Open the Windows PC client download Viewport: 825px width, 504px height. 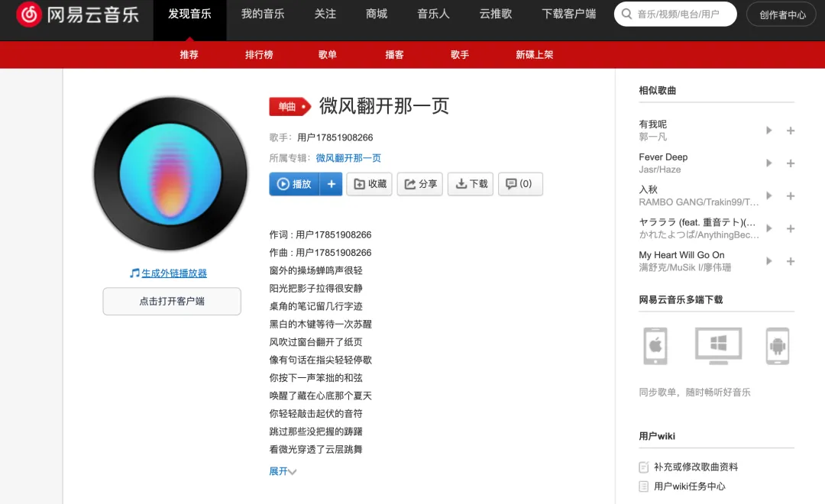pos(718,346)
